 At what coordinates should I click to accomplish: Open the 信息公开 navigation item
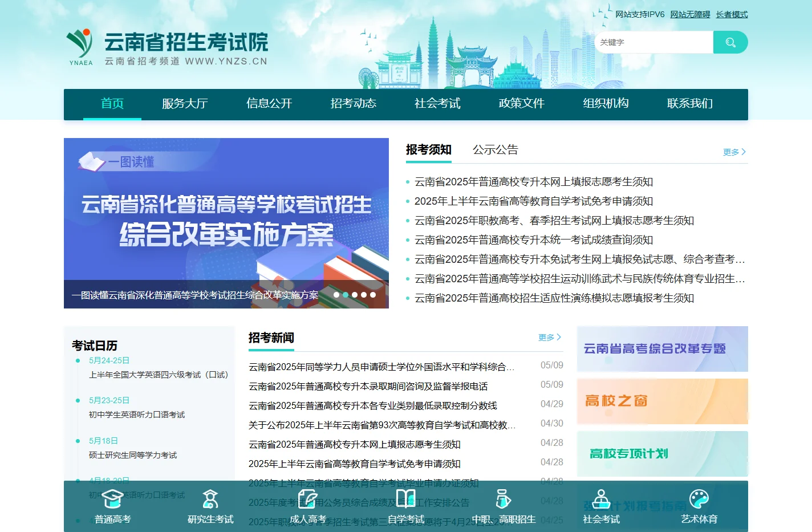269,104
